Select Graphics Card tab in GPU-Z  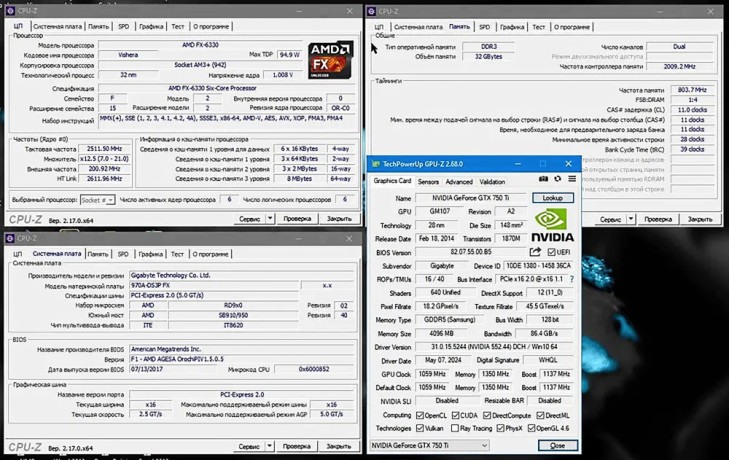392,181
